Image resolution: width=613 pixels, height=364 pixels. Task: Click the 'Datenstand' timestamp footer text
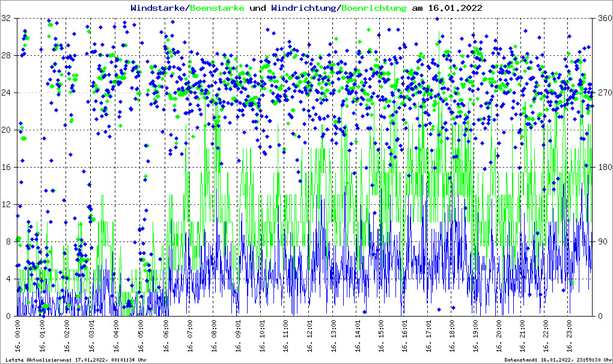558,360
